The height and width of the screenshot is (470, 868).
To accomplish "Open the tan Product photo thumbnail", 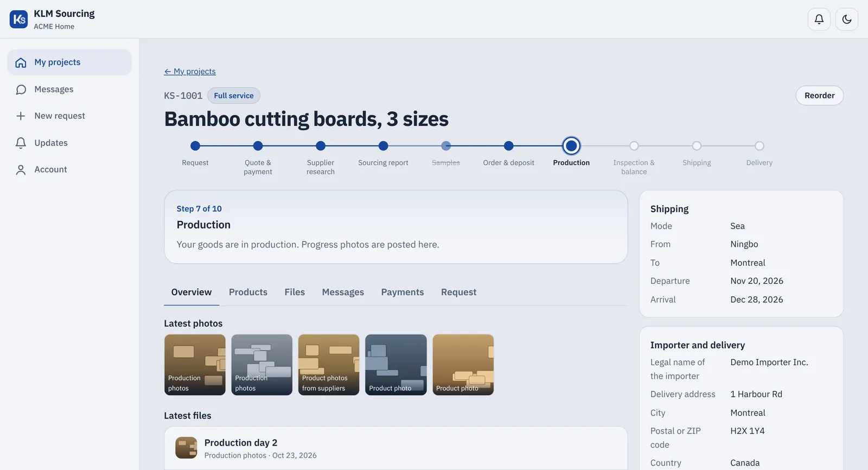I will (463, 365).
